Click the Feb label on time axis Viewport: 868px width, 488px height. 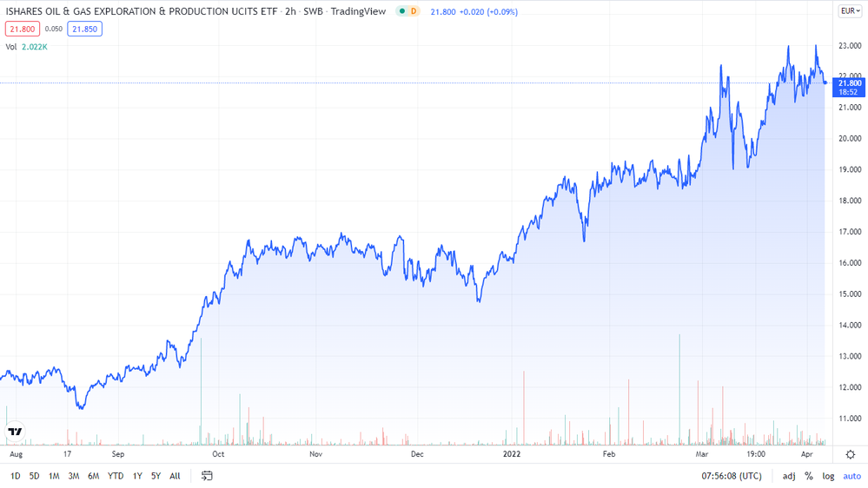coord(609,454)
